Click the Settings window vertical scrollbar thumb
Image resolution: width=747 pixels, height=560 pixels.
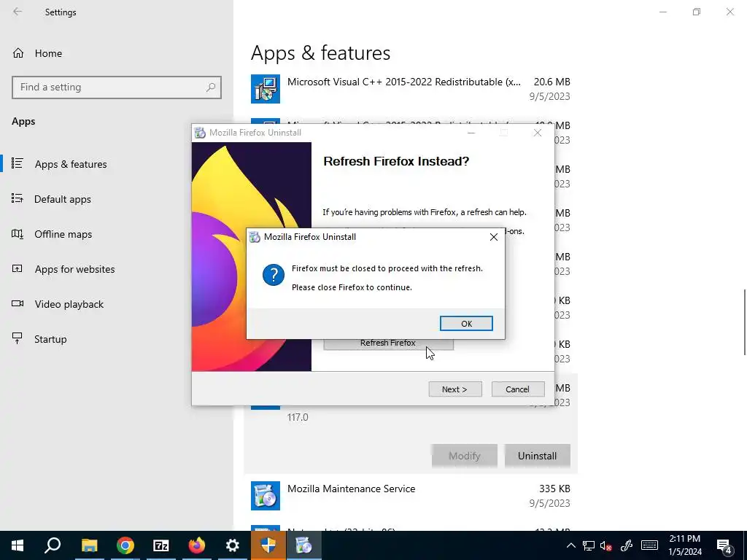[x=744, y=322]
